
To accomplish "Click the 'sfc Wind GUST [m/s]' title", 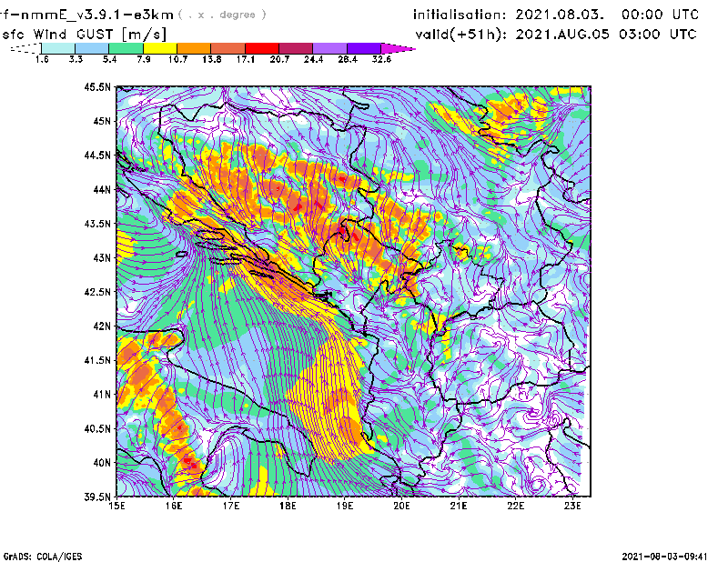I will tap(84, 35).
